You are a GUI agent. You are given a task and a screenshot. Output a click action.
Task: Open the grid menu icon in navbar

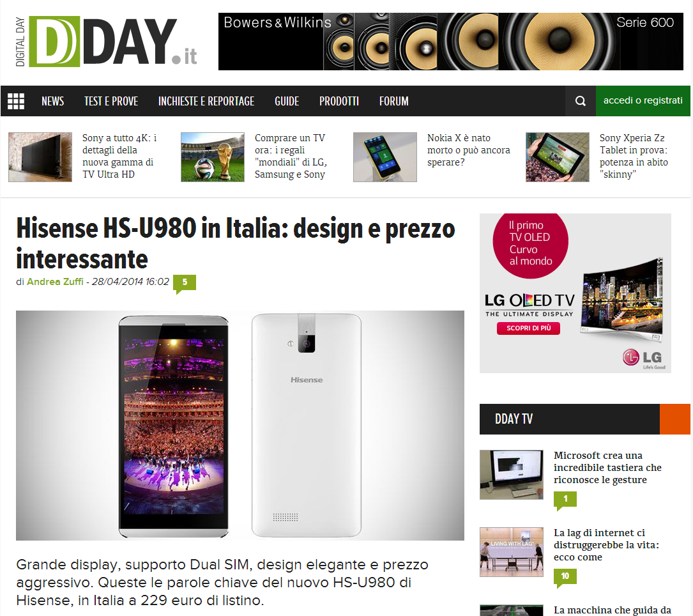16,101
